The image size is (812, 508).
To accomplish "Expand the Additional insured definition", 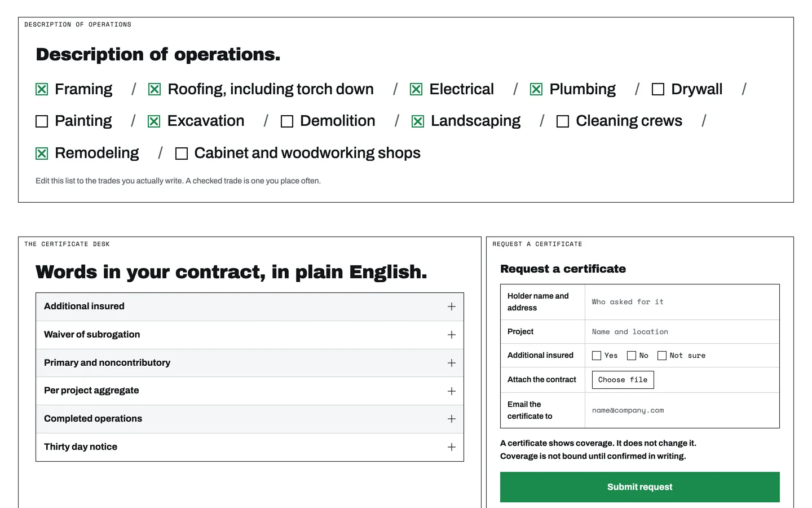I will [250, 306].
